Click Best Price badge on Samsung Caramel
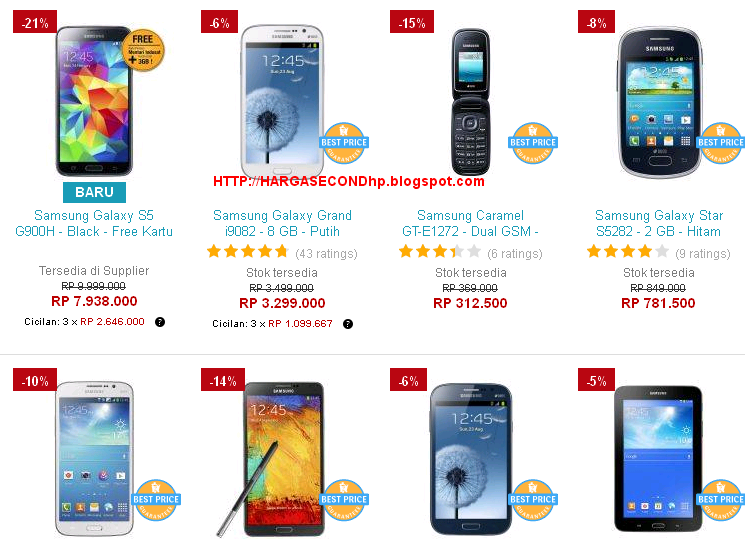Viewport: 745px width, 551px height. point(533,143)
